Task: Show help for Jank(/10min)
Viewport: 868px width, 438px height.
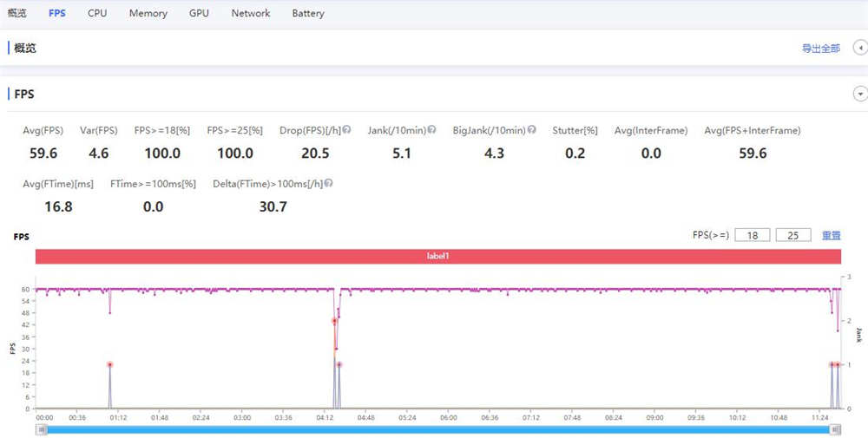Action: click(x=431, y=130)
